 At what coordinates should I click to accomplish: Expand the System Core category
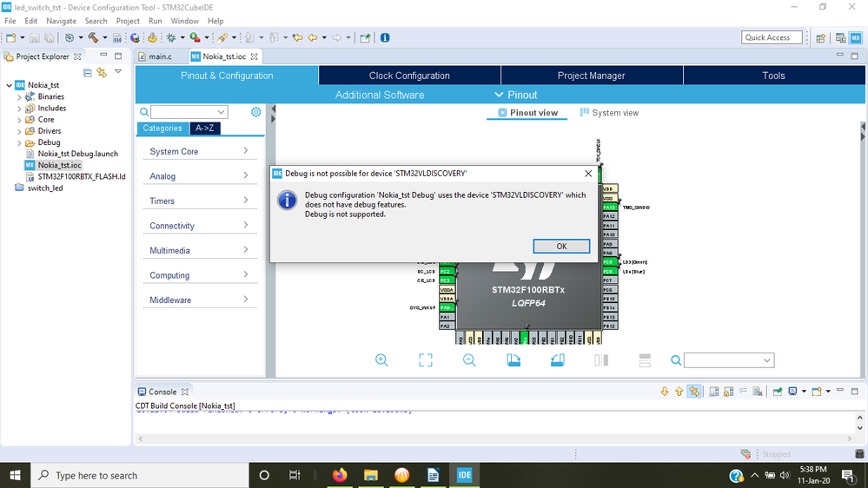[x=199, y=151]
